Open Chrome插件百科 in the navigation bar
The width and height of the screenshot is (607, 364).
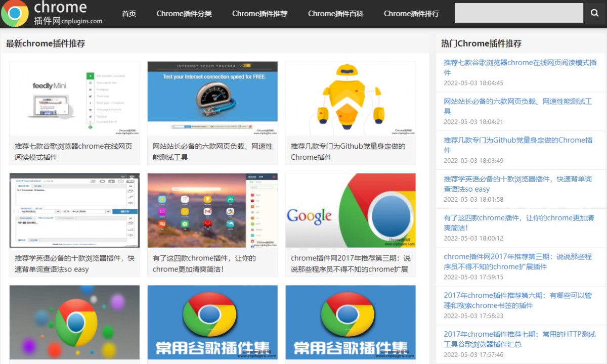(336, 14)
